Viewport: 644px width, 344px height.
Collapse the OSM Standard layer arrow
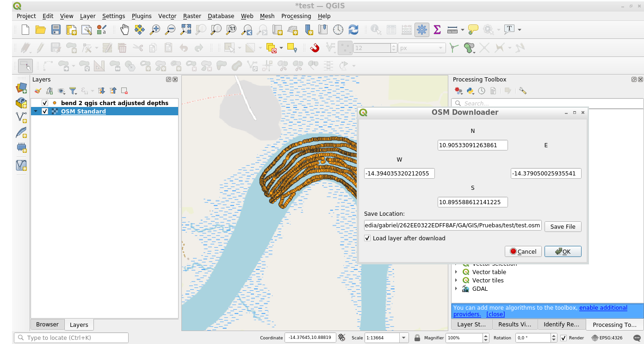pos(36,111)
